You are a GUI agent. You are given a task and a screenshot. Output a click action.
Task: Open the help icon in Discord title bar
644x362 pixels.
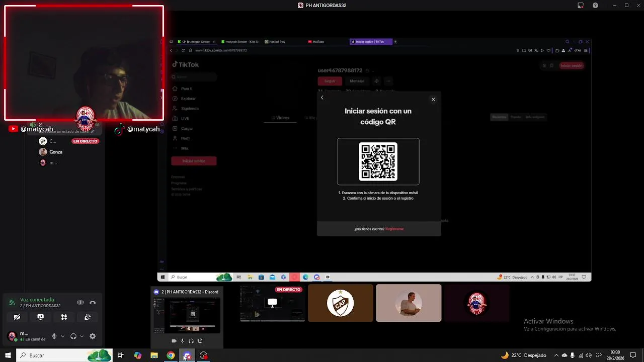point(596,6)
